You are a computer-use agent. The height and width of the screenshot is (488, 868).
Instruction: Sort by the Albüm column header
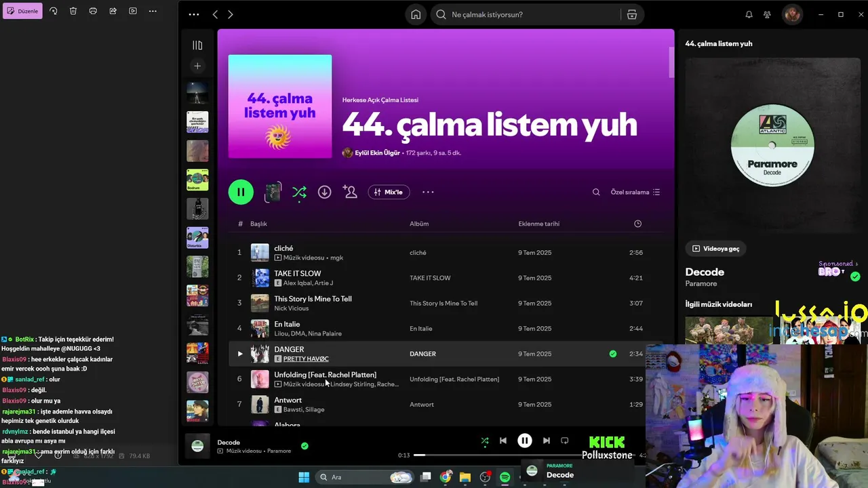tap(419, 224)
